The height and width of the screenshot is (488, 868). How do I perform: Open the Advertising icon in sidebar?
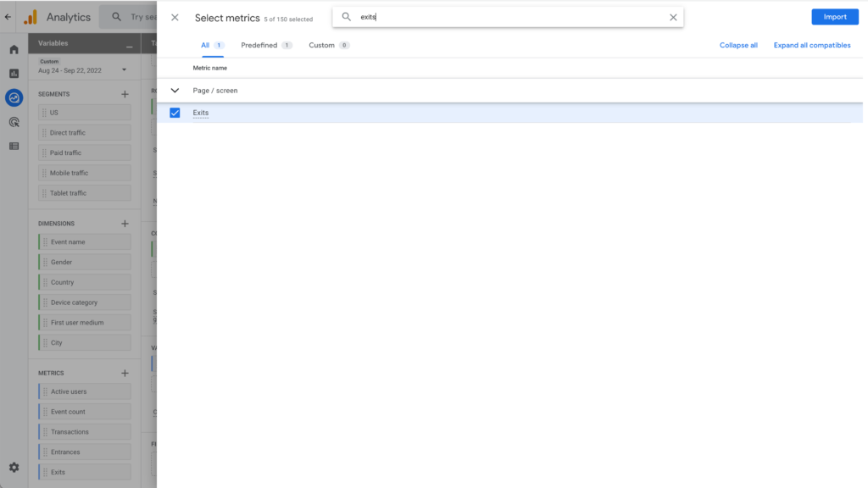pos(14,122)
